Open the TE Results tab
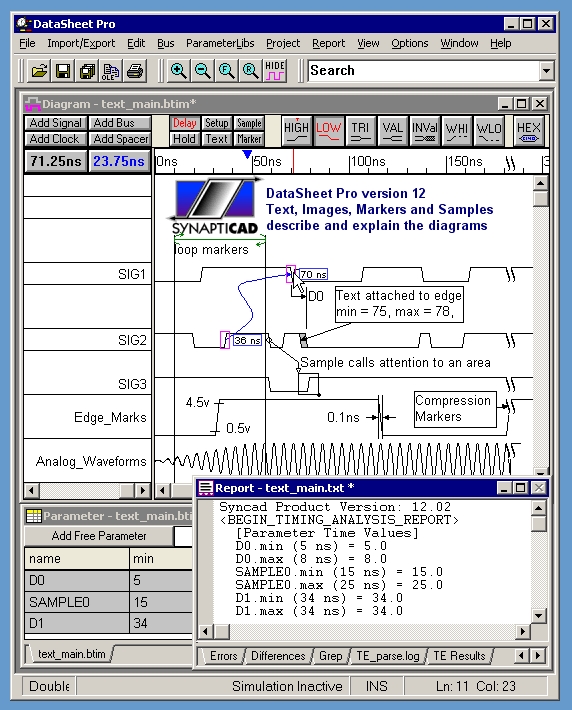572x710 pixels. point(459,656)
